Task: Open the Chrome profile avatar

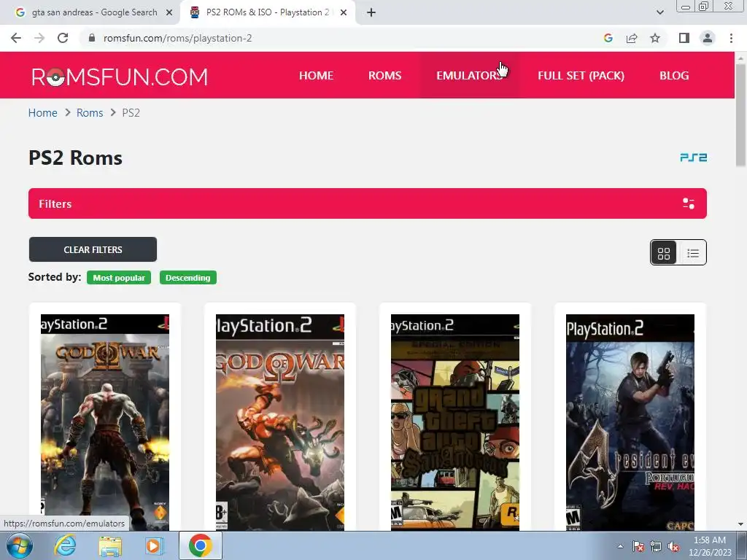Action: 708,38
